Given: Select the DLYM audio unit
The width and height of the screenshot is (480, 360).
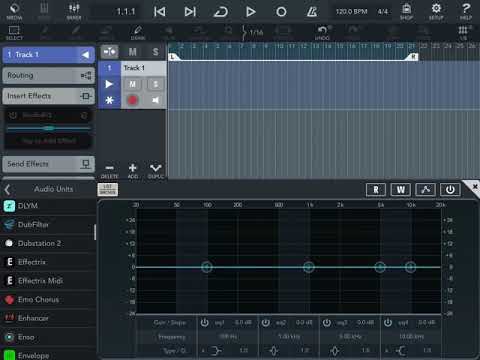Looking at the screenshot, I should (48, 206).
